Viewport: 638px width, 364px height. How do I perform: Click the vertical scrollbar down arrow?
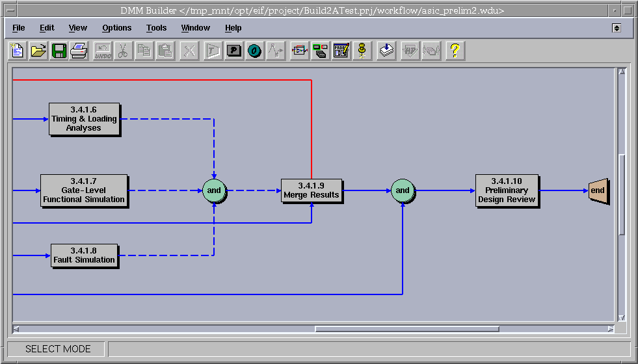coord(621,317)
